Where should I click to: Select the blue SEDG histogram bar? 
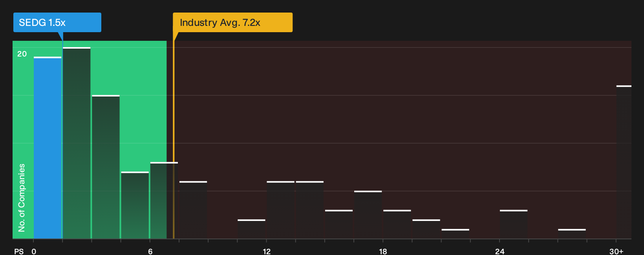tap(48, 148)
